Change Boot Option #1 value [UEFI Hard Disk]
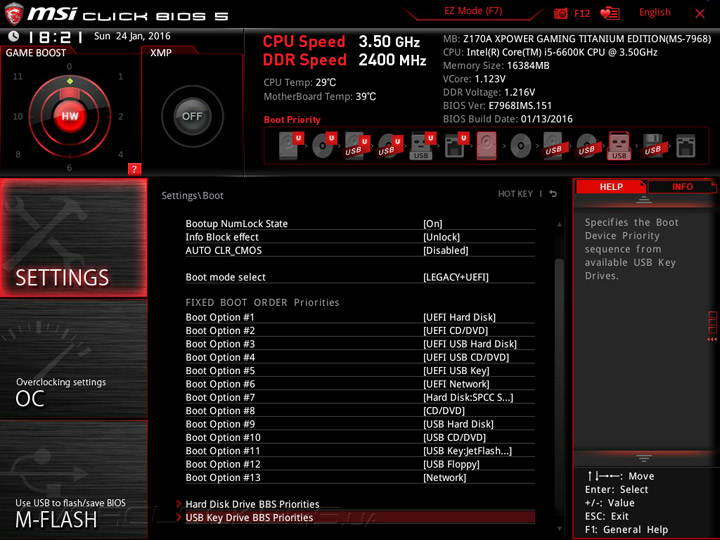Screen dimensions: 720x540 tap(459, 317)
